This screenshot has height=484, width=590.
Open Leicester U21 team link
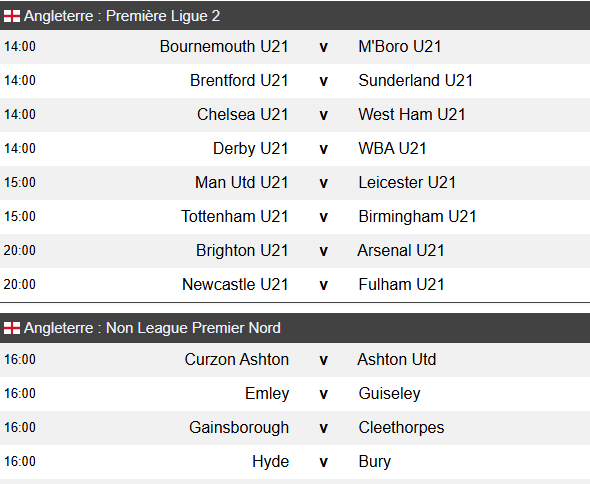point(407,183)
